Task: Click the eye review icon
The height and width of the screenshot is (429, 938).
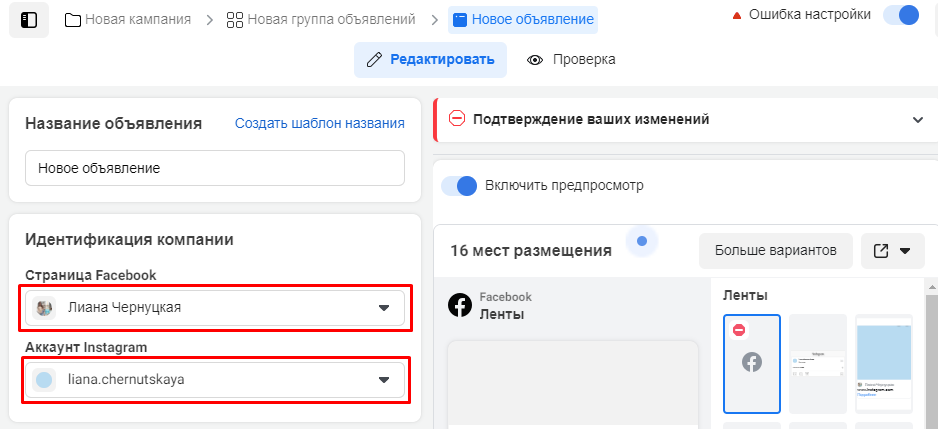Action: (x=535, y=60)
